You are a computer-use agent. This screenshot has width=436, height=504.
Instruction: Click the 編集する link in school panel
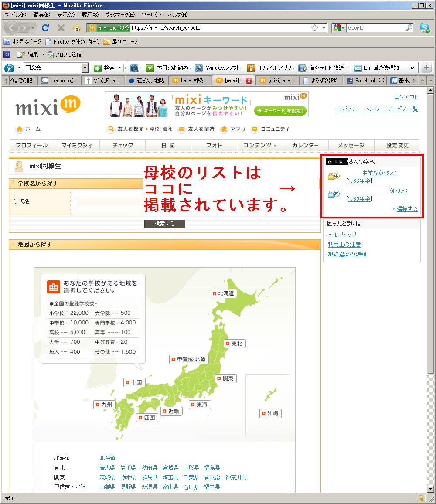tap(407, 208)
